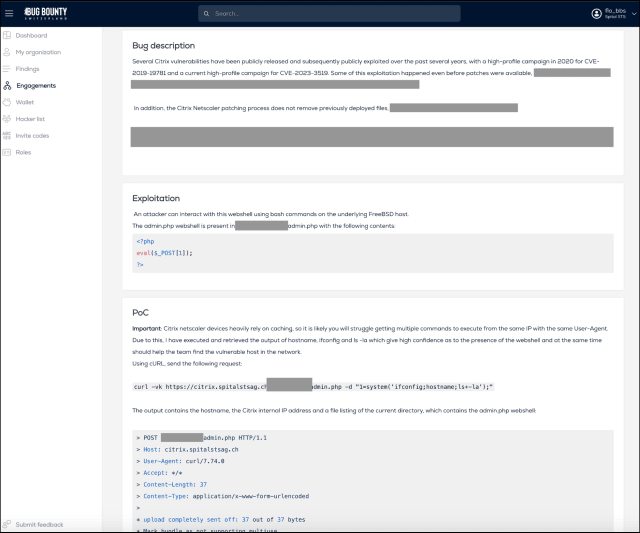640x533 pixels.
Task: Expand the account dropdown chevron
Action: [x=634, y=13]
